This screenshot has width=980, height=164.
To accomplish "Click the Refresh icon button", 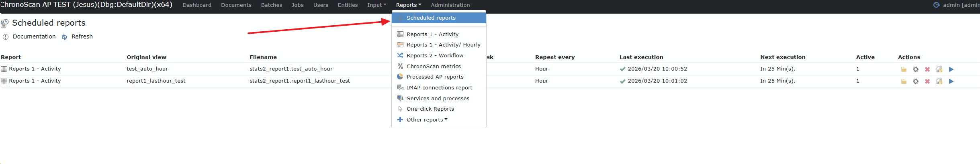I will pos(64,37).
